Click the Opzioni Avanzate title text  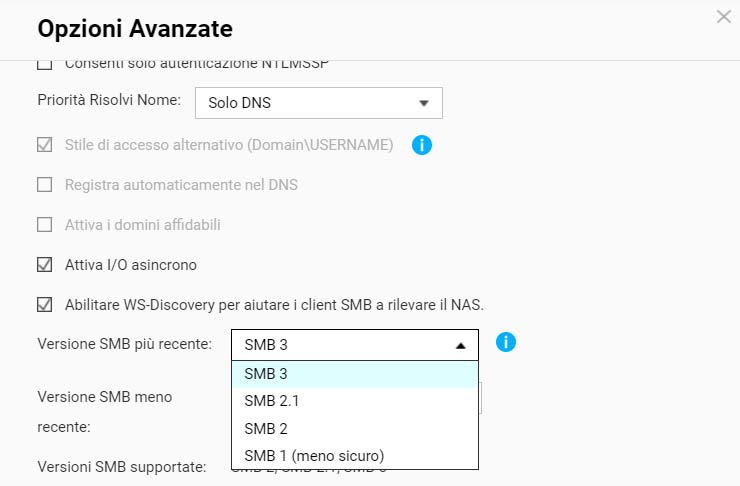pos(134,29)
